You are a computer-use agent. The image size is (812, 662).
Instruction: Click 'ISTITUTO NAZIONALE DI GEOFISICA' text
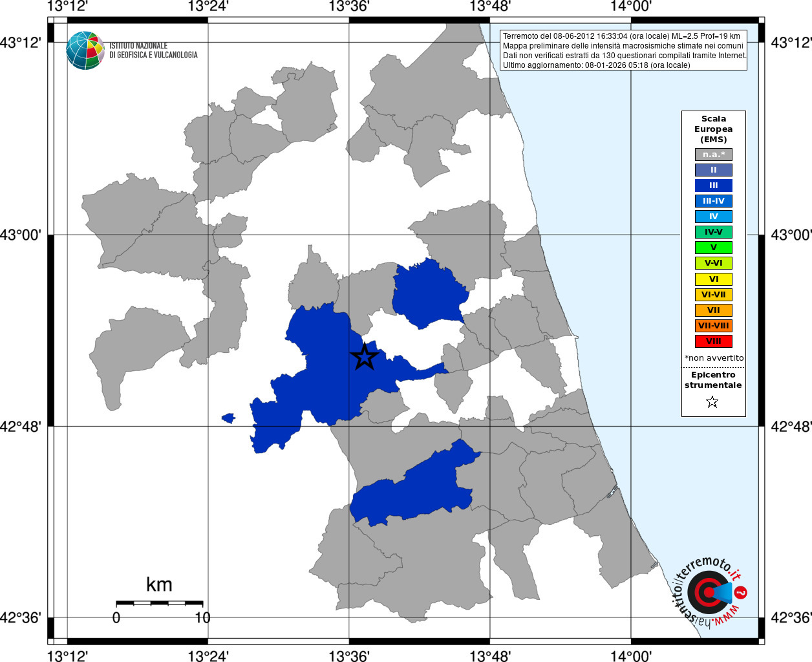(153, 50)
